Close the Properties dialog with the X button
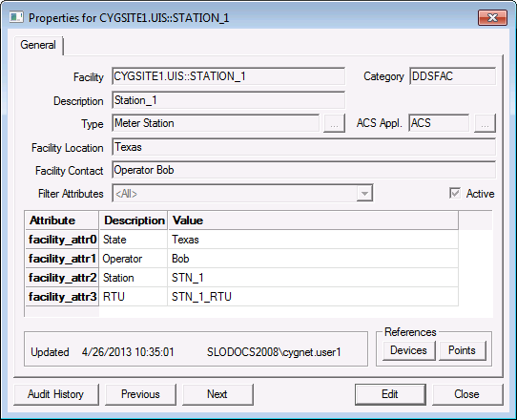Screen dimensions: 517x420 click(x=492, y=17)
